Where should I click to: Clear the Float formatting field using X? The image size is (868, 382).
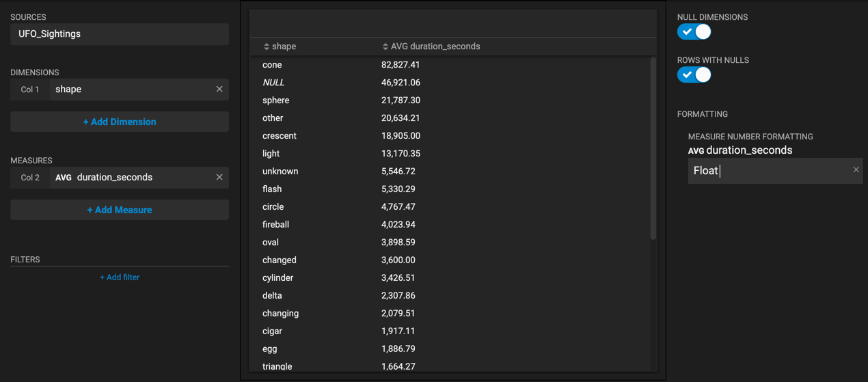click(856, 170)
